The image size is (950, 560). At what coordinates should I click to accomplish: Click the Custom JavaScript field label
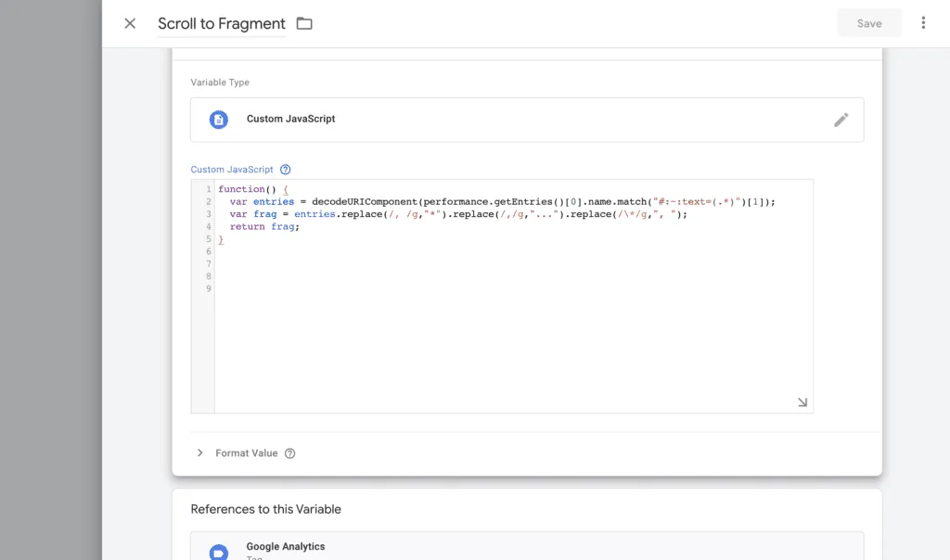230,169
